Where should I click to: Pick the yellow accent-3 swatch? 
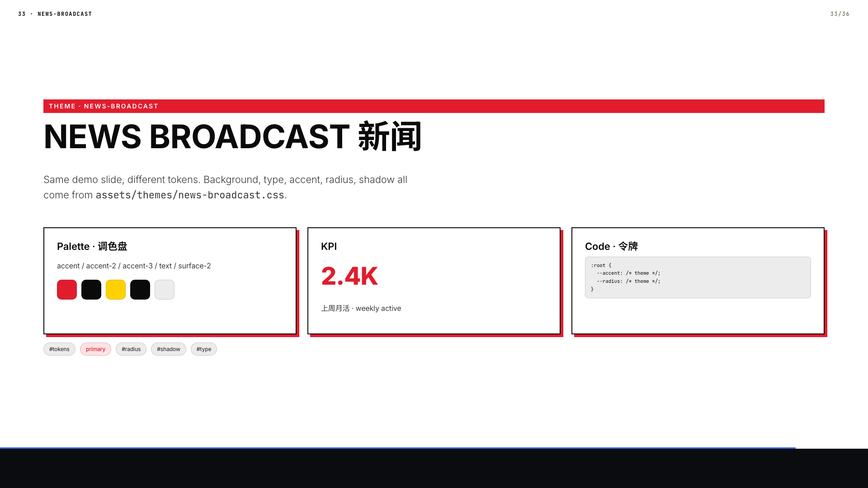point(116,290)
